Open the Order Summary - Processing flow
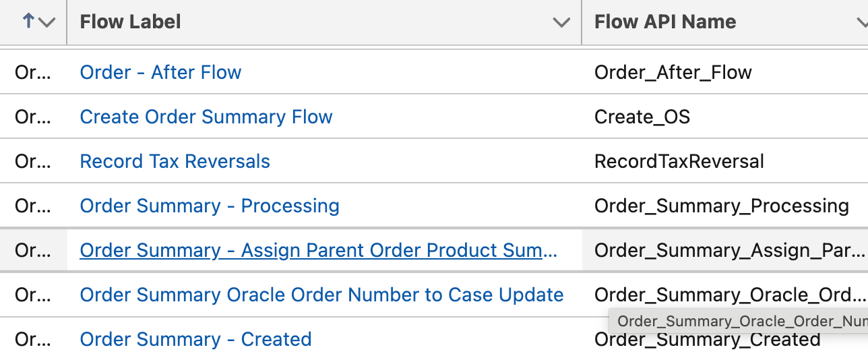This screenshot has height=360, width=868. click(x=210, y=206)
